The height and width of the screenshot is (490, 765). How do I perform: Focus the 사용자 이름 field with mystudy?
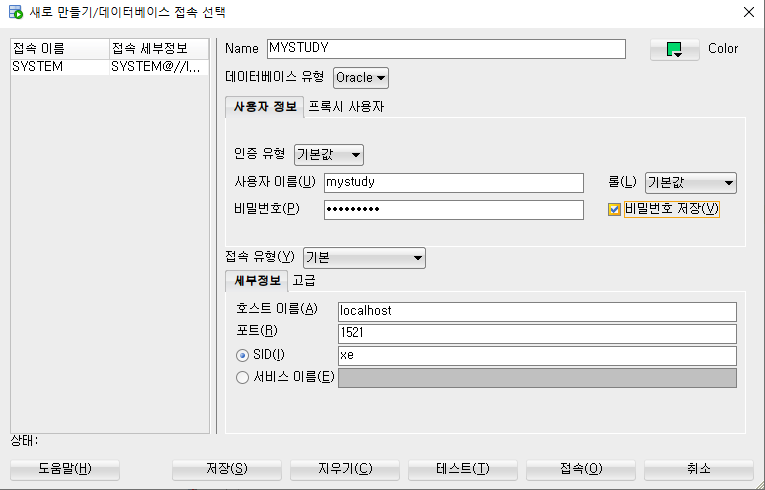tap(454, 183)
